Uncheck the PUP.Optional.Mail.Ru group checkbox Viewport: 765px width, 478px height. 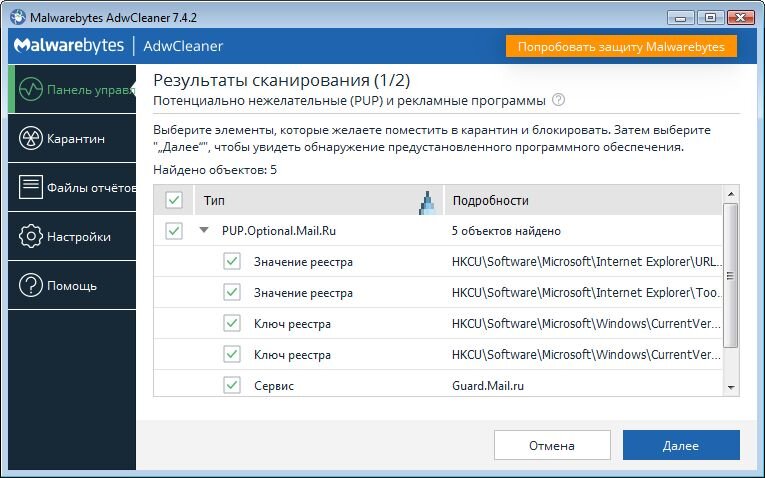pyautogui.click(x=174, y=231)
